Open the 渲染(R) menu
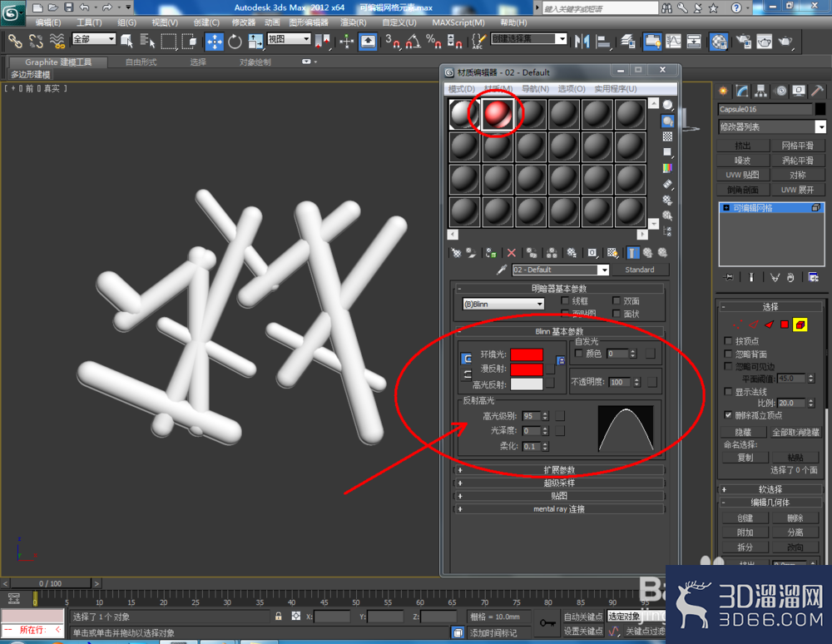832x644 pixels. point(354,22)
